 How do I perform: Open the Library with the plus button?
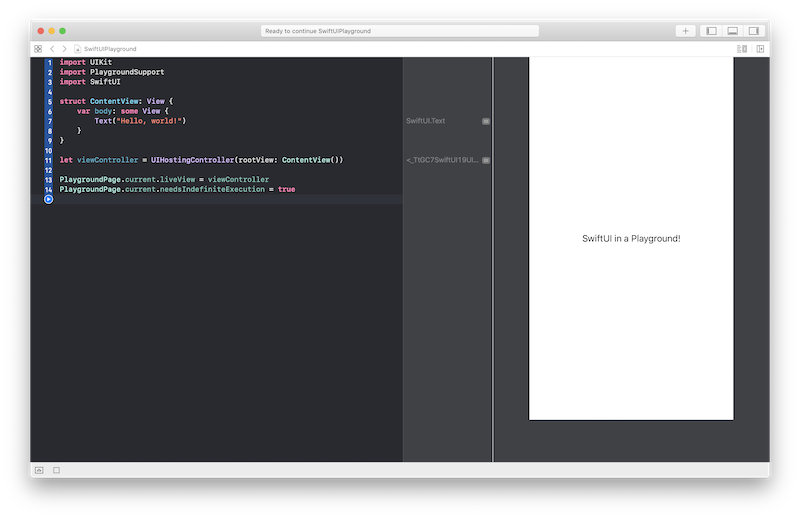point(685,31)
